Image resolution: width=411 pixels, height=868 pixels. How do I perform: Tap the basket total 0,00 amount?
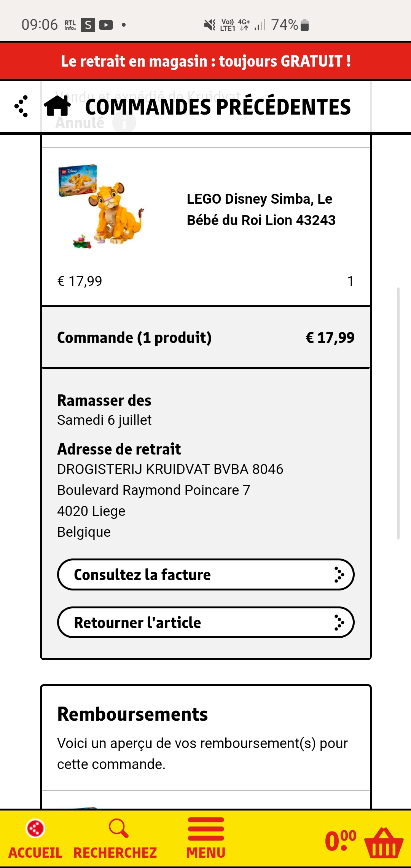(x=340, y=841)
